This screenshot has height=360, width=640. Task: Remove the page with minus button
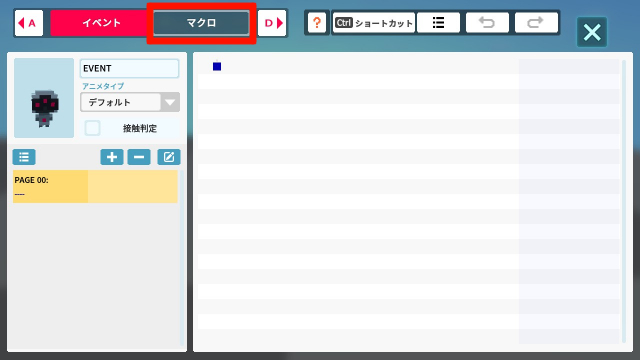139,157
